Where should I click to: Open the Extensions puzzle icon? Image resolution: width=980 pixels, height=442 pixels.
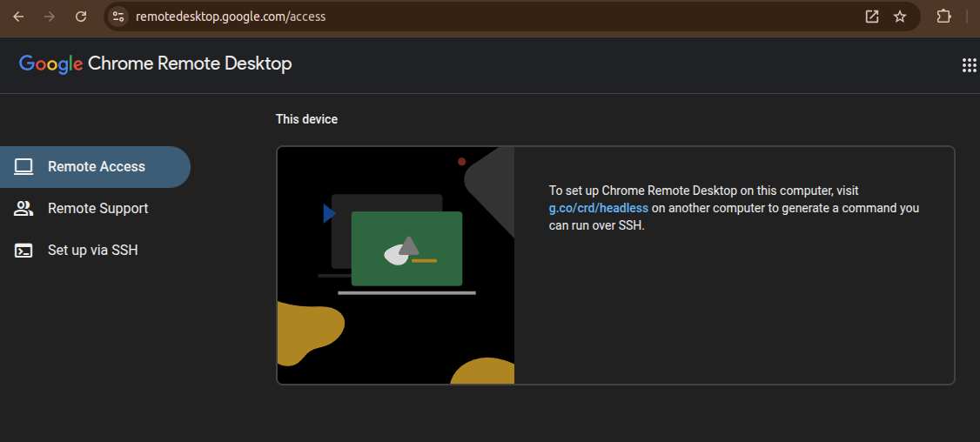pyautogui.click(x=943, y=17)
